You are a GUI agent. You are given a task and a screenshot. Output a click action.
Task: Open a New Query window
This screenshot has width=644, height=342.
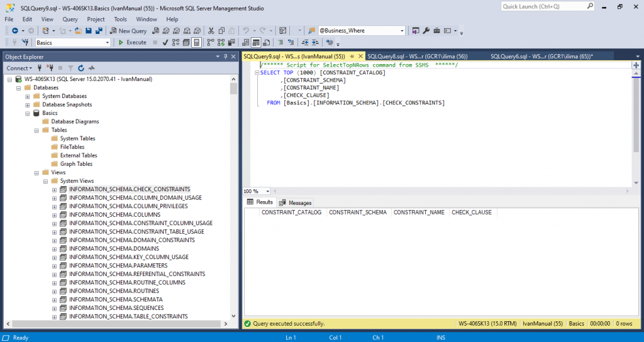click(x=128, y=31)
